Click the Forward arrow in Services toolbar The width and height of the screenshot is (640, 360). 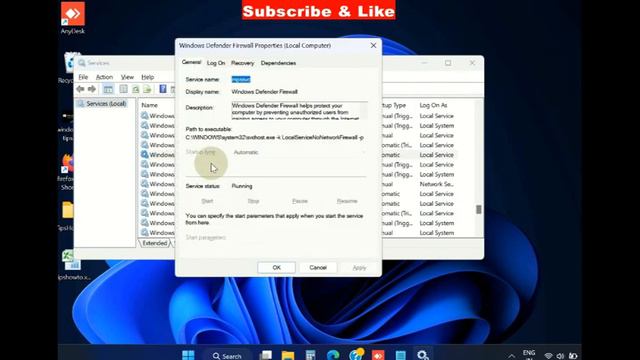[x=92, y=89]
